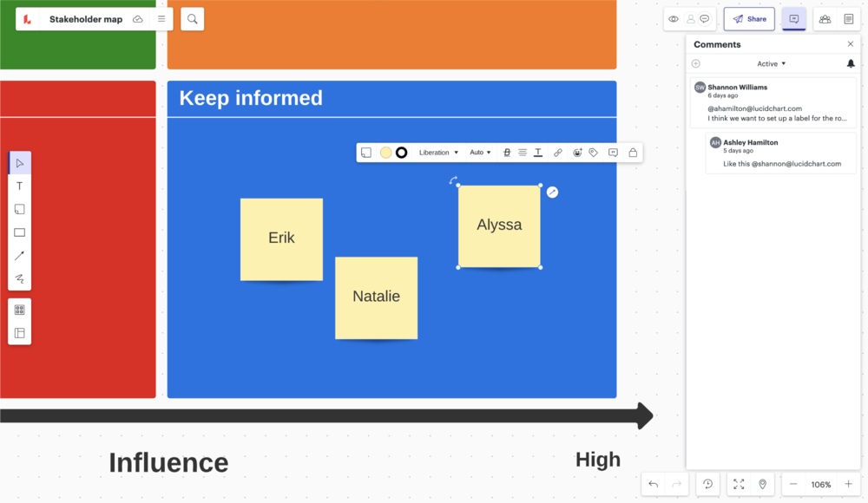Expand the Auto font size dropdown
868x503 pixels.
point(480,153)
